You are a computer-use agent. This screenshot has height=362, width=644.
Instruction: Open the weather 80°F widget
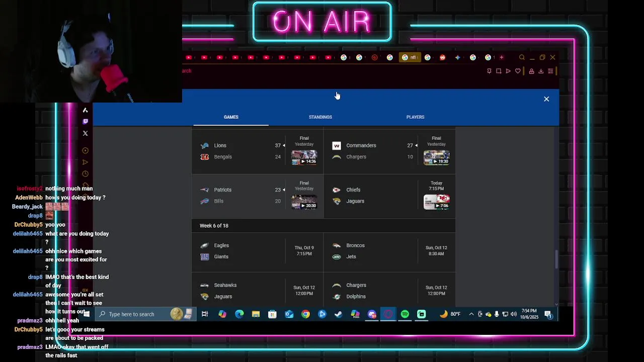[x=450, y=314]
